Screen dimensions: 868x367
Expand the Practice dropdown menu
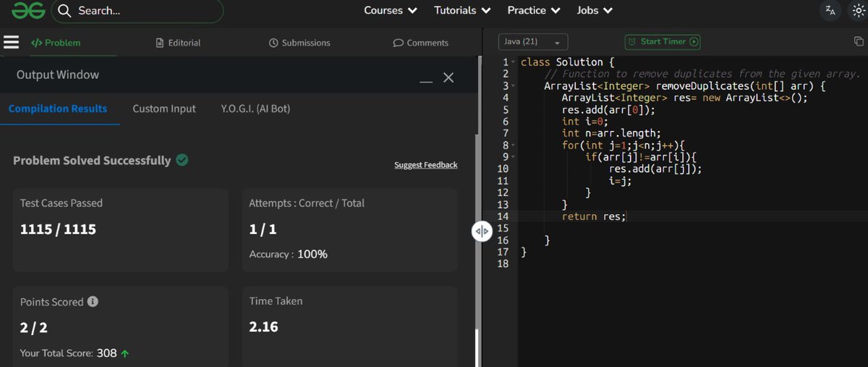534,11
